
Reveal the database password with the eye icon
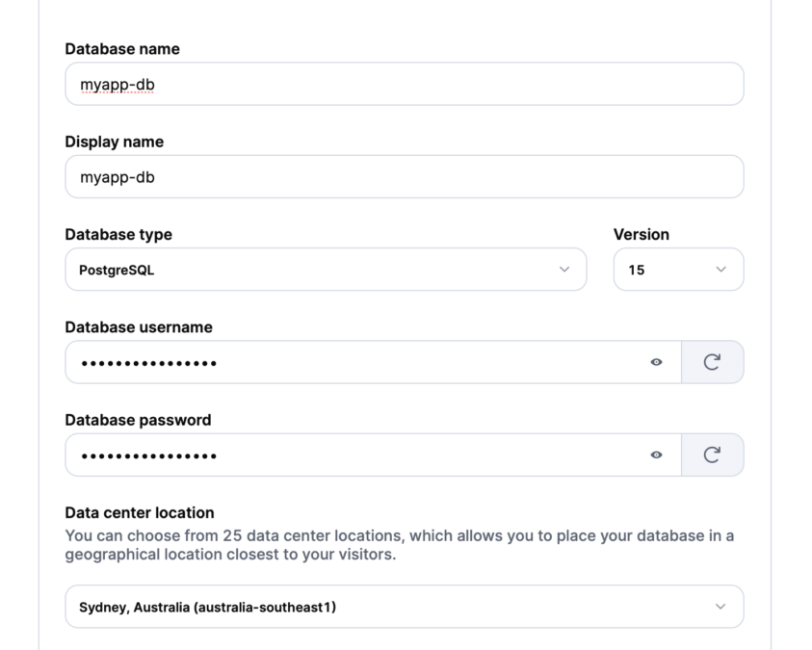pos(656,455)
